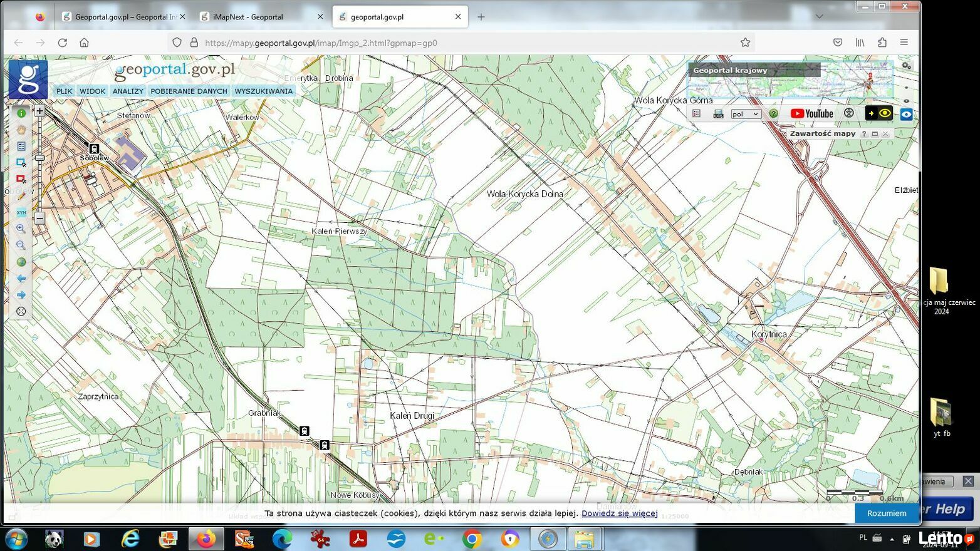Open the yt fb desktop folder
980x551 pixels.
click(x=941, y=417)
